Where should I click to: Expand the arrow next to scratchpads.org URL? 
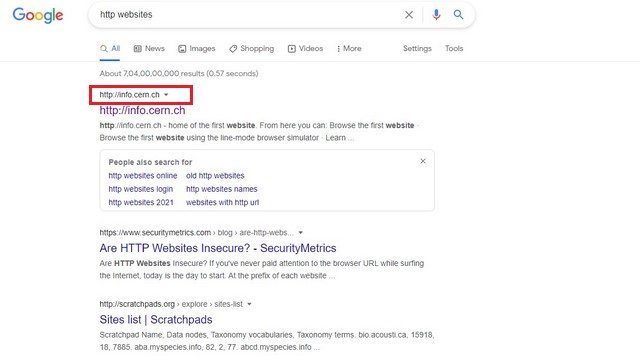click(x=249, y=304)
